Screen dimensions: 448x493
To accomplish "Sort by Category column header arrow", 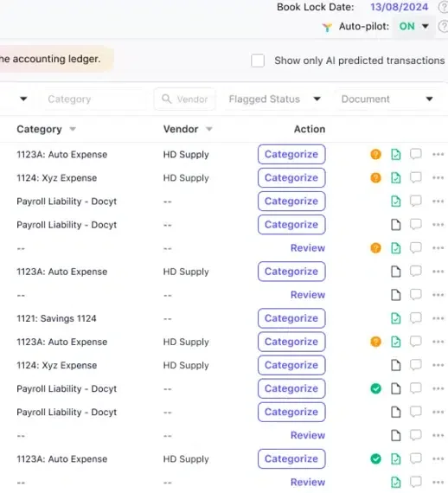I will [x=73, y=129].
